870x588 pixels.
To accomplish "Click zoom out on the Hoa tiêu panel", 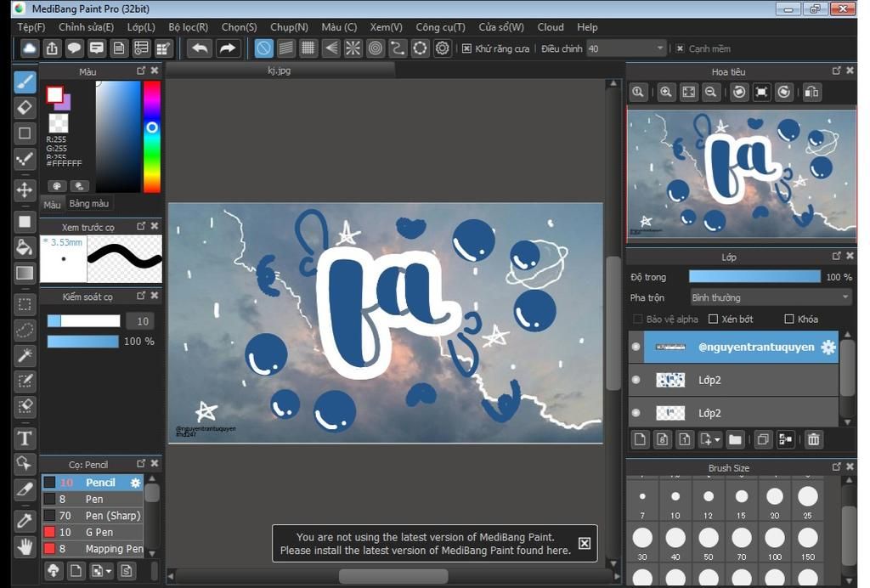I will 711,92.
